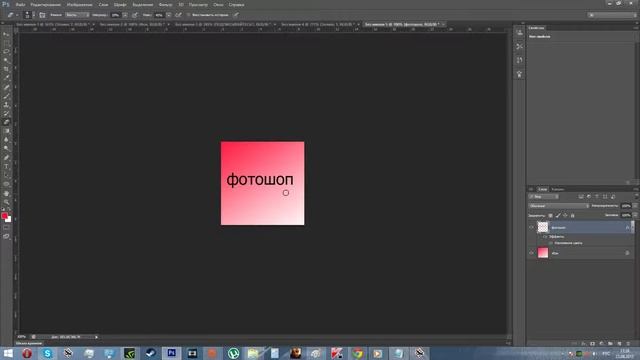Image resolution: width=640 pixels, height=360 pixels.
Task: Add a layer mask from Layers footer
Action: pyautogui.click(x=592, y=344)
